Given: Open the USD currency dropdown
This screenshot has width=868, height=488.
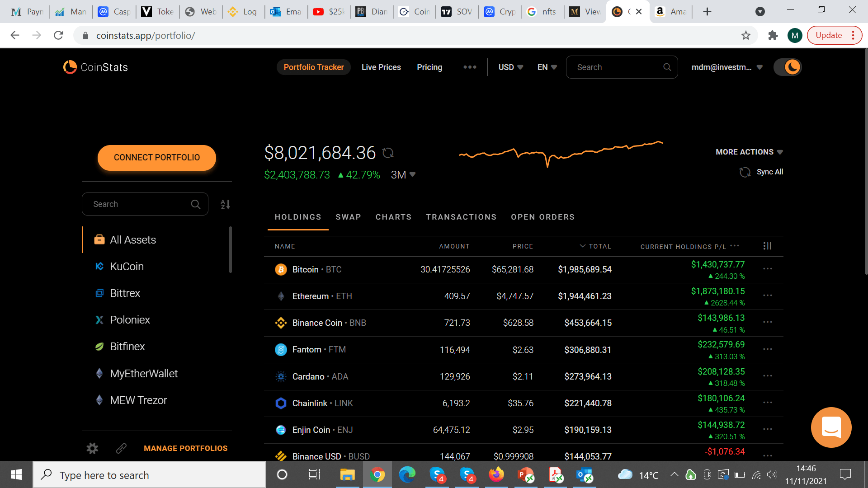Looking at the screenshot, I should click(x=510, y=67).
